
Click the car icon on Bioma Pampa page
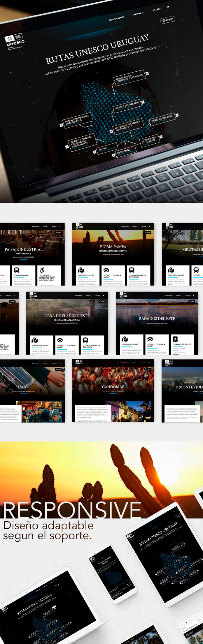pos(106,270)
